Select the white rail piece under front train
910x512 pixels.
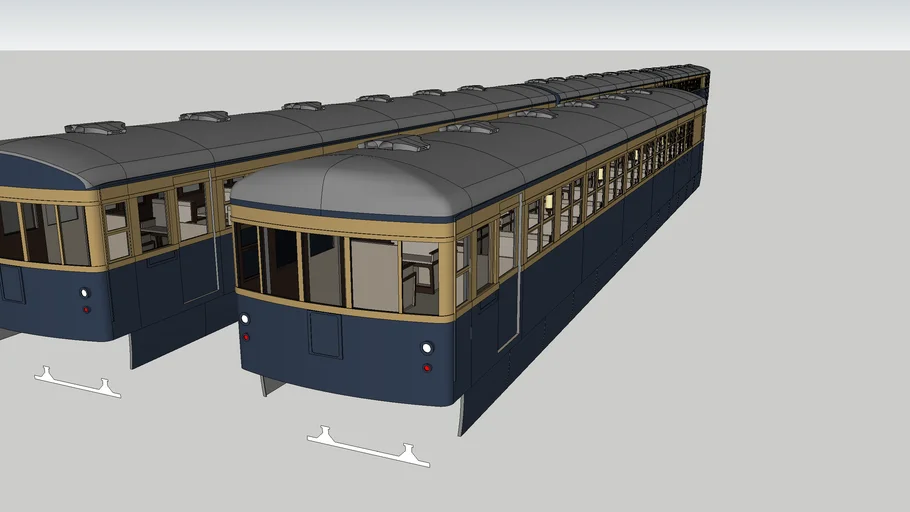pyautogui.click(x=368, y=447)
